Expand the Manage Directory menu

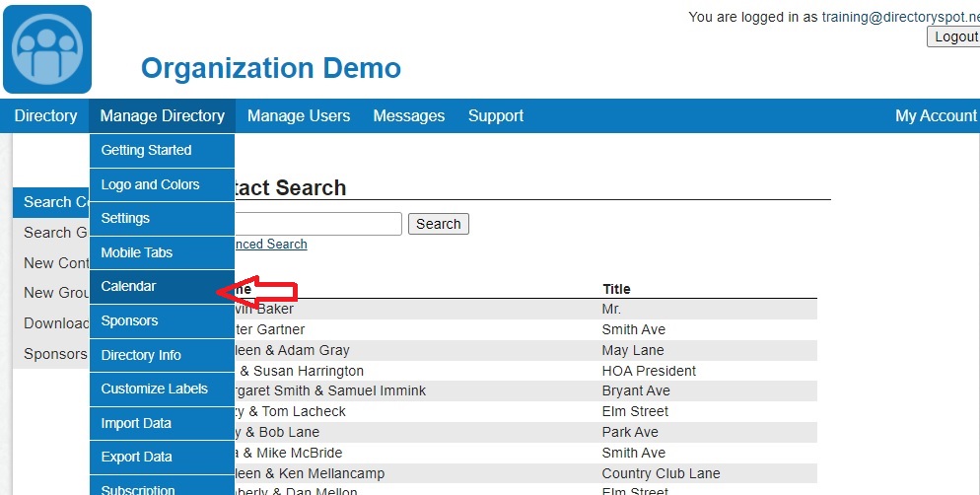coord(162,116)
